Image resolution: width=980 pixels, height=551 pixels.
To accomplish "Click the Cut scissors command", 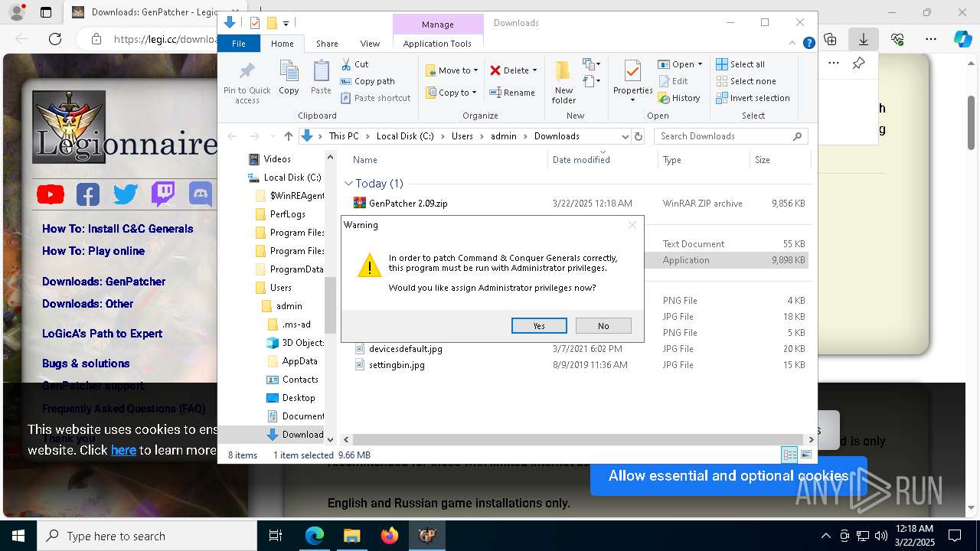I will pyautogui.click(x=354, y=64).
